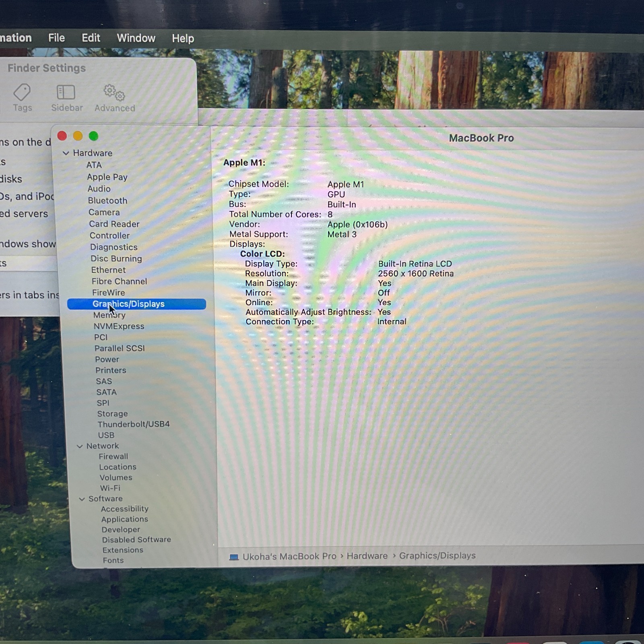Select the Power category
Viewport: 644px width, 644px height.
coord(107,359)
